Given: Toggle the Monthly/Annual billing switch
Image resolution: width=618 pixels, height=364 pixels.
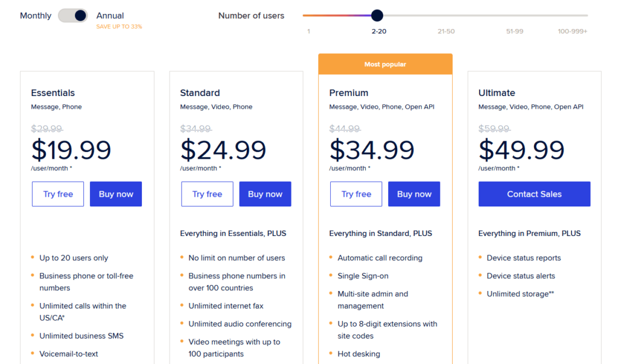Looking at the screenshot, I should pos(72,16).
